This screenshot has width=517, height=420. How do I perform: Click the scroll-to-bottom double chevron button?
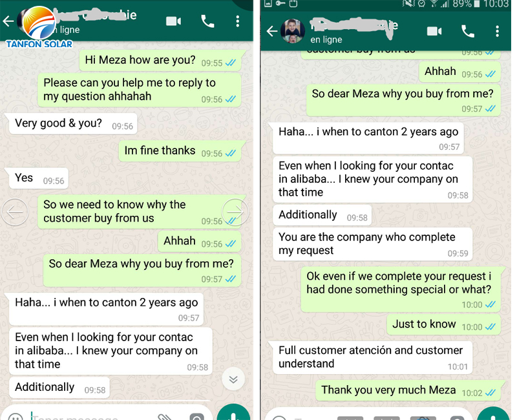(233, 379)
